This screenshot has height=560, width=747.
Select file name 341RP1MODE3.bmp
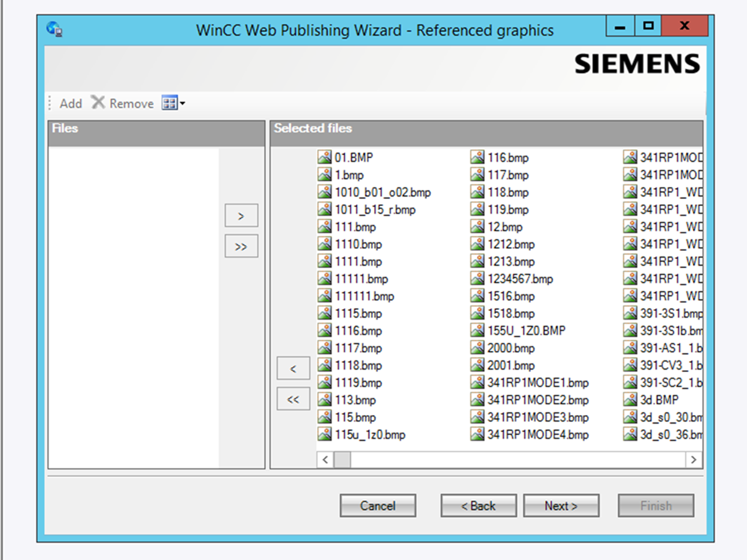pyautogui.click(x=538, y=417)
